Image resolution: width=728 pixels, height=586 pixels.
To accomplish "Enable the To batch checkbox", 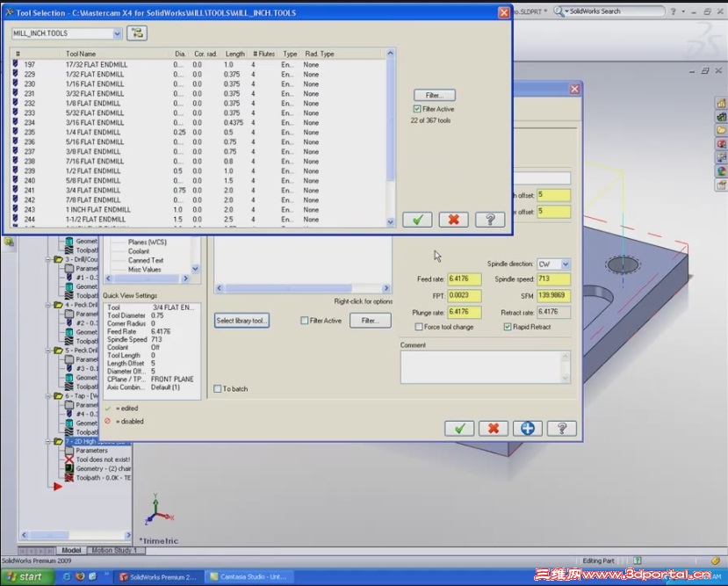I will [x=217, y=388].
